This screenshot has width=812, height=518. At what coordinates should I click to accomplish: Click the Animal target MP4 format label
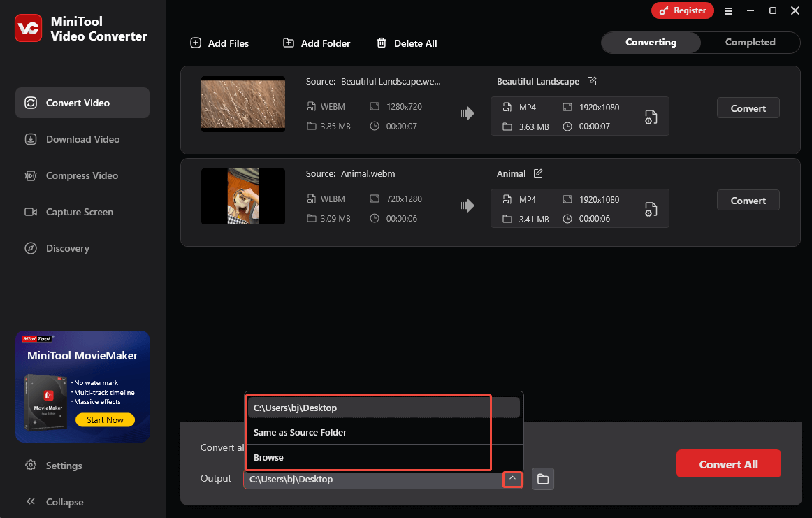pyautogui.click(x=527, y=199)
